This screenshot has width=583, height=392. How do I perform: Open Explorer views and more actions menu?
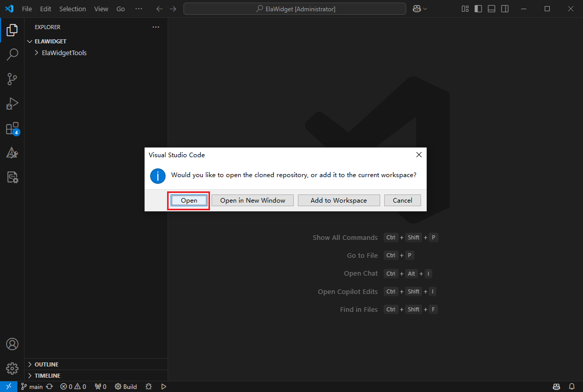click(x=156, y=27)
